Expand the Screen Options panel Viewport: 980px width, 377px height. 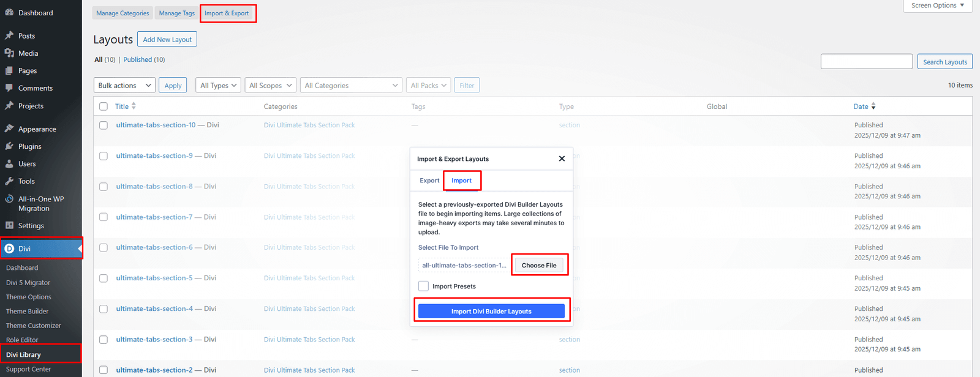click(938, 6)
